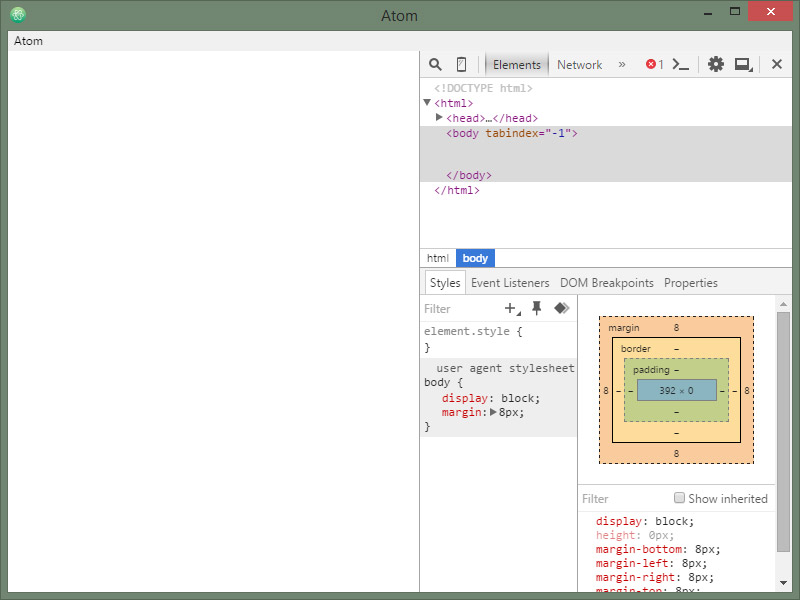Collapse the html node triangle
This screenshot has width=800, height=600.
pos(427,103)
